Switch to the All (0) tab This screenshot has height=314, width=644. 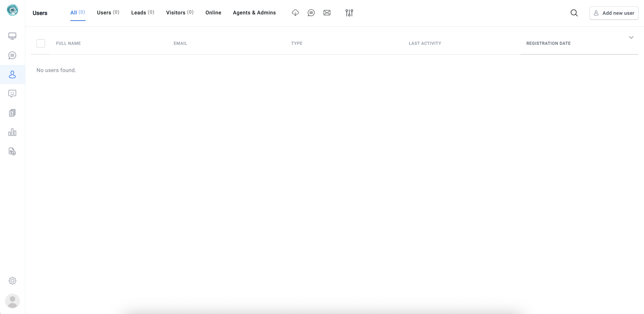[78, 13]
